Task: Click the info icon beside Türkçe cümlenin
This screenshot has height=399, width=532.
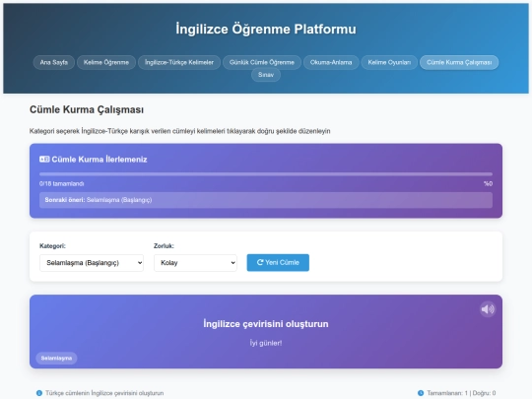Action: pyautogui.click(x=39, y=393)
